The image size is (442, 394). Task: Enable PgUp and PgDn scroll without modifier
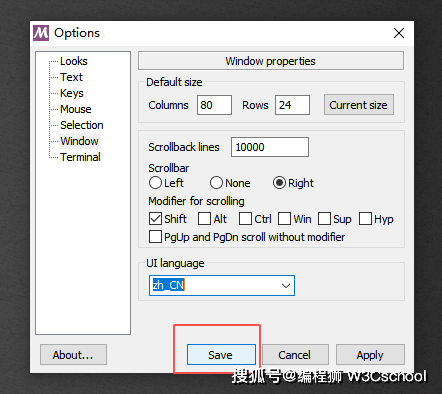155,237
